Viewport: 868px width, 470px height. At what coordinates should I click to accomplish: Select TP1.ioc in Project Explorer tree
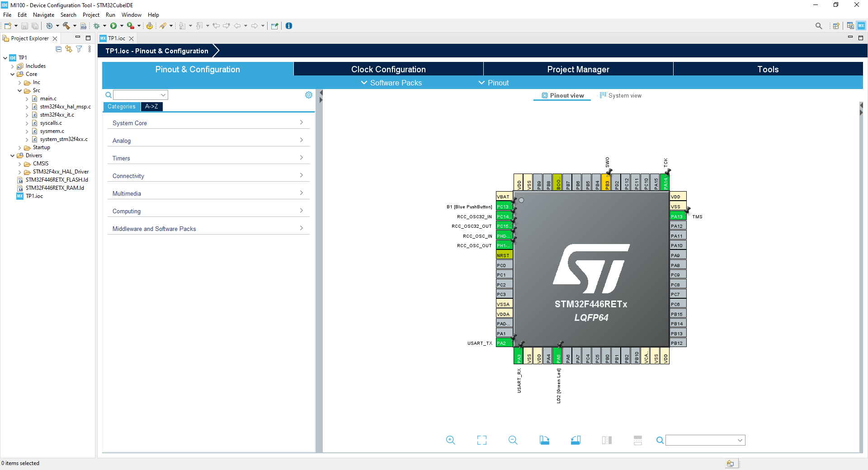[34, 196]
